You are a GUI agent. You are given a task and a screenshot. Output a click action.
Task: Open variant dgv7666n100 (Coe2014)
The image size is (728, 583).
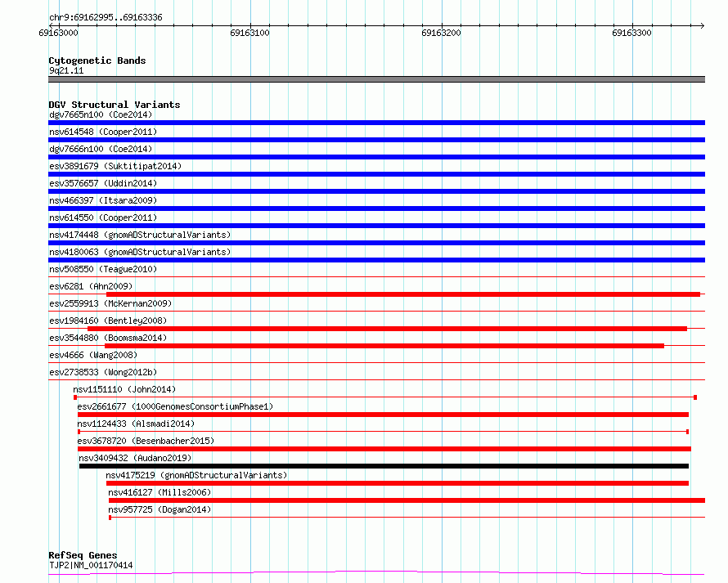(x=101, y=149)
